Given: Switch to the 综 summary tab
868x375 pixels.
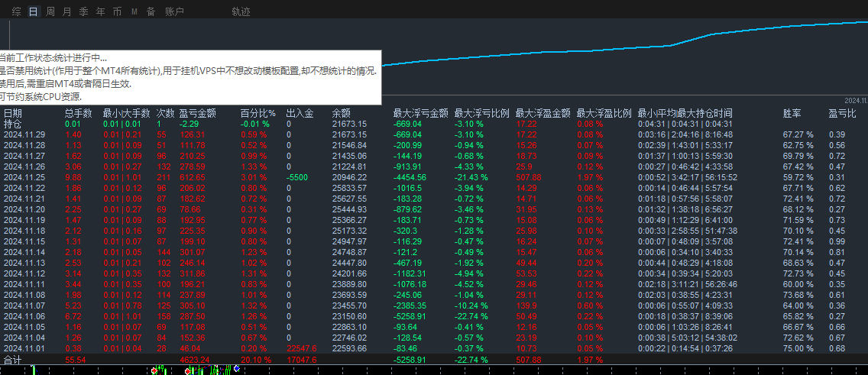Looking at the screenshot, I should [x=17, y=11].
